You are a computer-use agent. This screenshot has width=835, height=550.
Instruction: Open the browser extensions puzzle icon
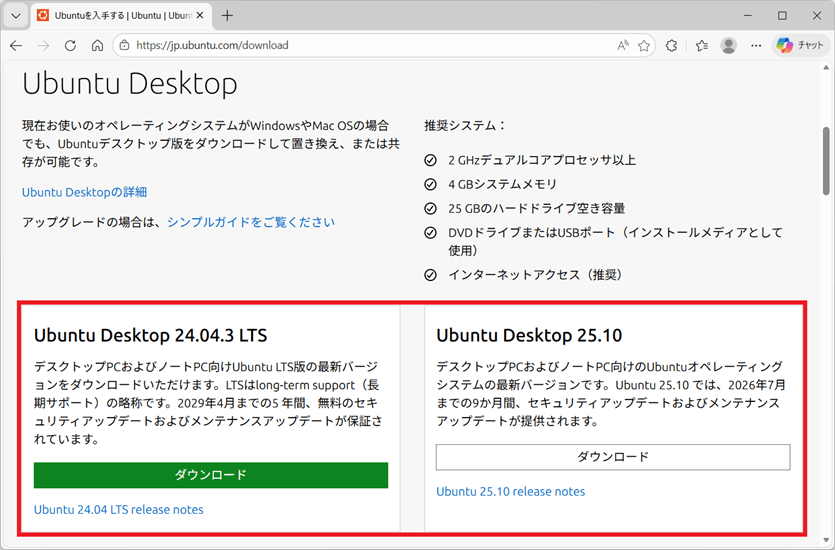click(x=672, y=45)
